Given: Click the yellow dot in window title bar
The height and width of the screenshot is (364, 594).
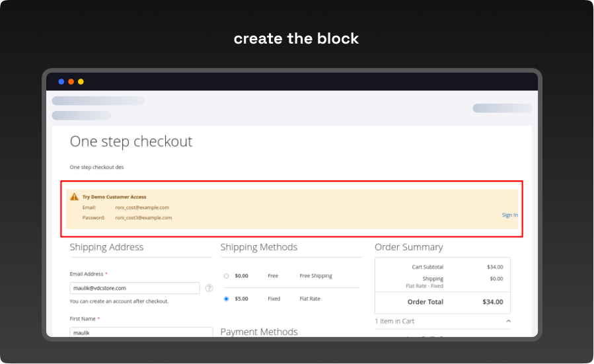Looking at the screenshot, I should (81, 82).
